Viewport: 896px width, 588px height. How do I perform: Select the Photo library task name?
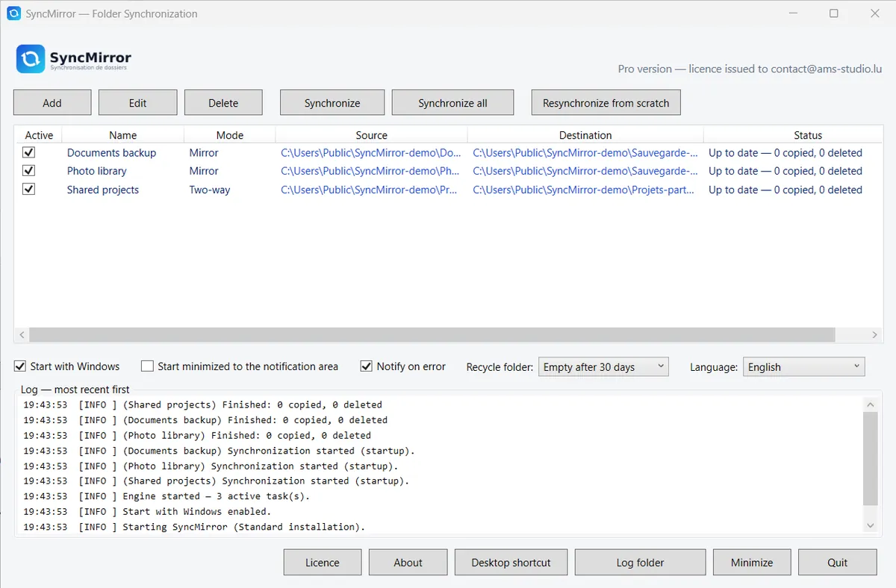coord(97,171)
